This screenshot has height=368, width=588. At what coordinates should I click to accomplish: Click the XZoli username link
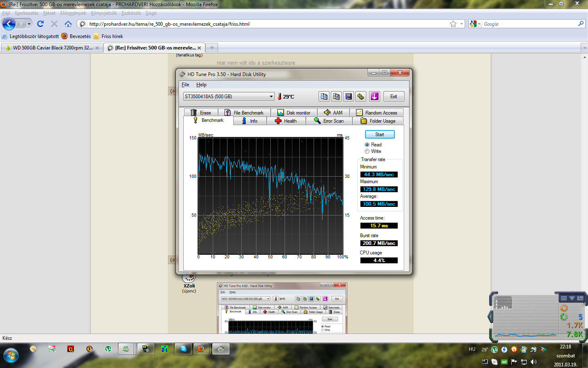click(189, 286)
